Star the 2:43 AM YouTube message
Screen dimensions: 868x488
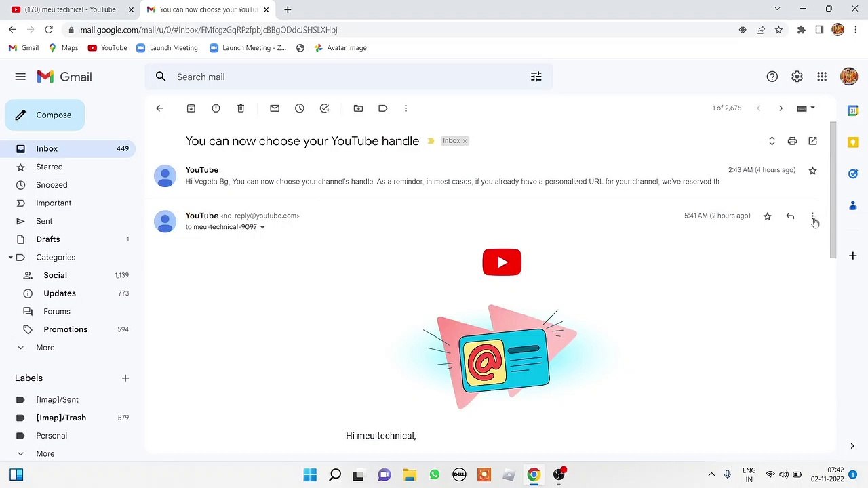click(812, 170)
